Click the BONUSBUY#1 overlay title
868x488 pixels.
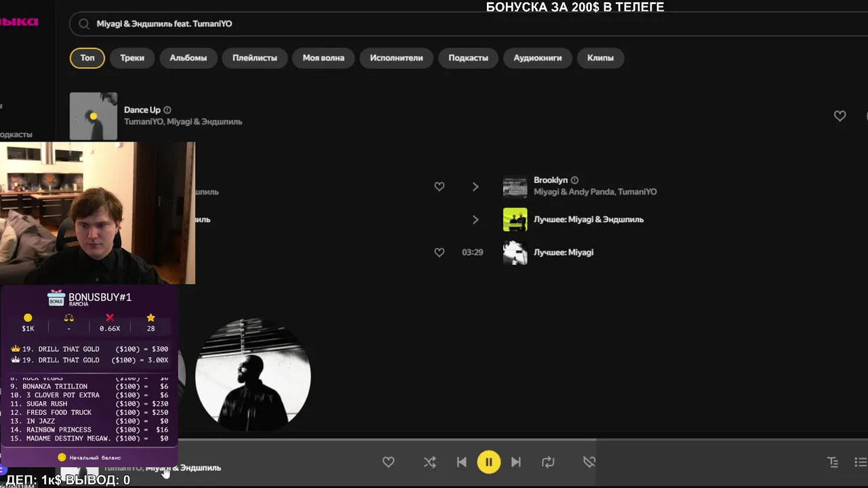coord(100,297)
